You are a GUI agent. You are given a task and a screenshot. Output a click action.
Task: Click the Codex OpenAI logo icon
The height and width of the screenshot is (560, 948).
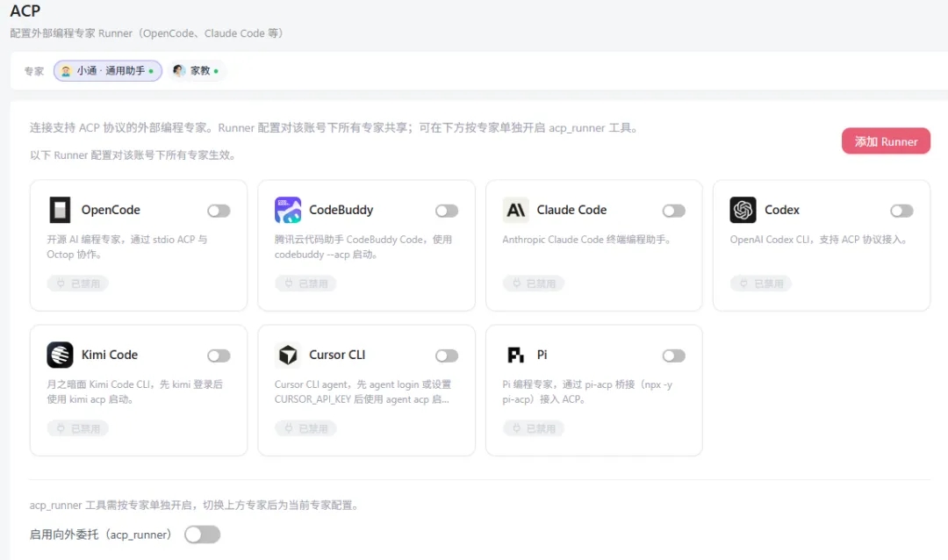(x=743, y=210)
